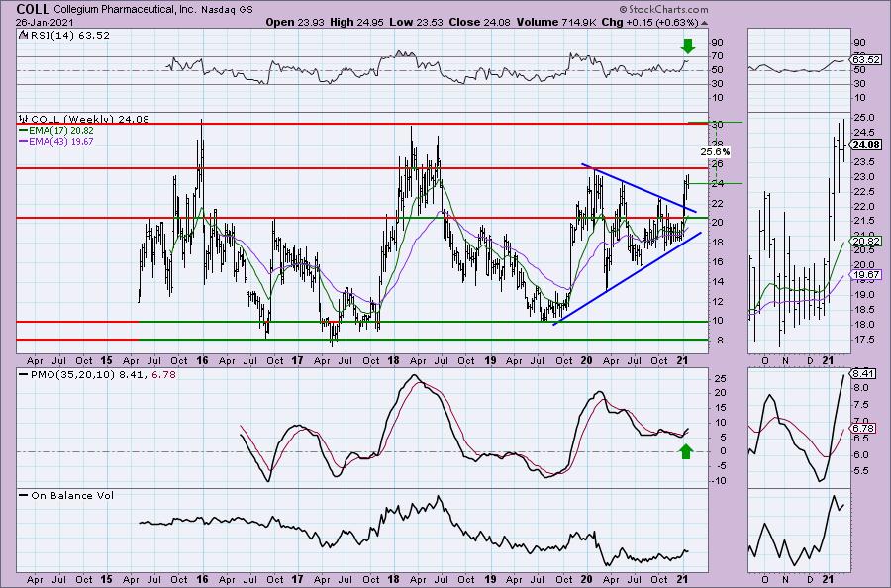Click the 63.52 RSI value tag on right
This screenshot has width=891, height=588.
tap(866, 59)
